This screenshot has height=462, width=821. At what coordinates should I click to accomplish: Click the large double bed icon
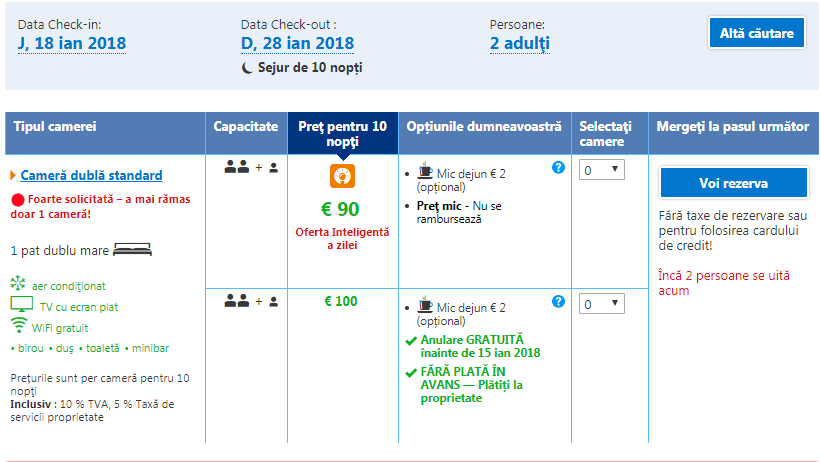tap(132, 250)
